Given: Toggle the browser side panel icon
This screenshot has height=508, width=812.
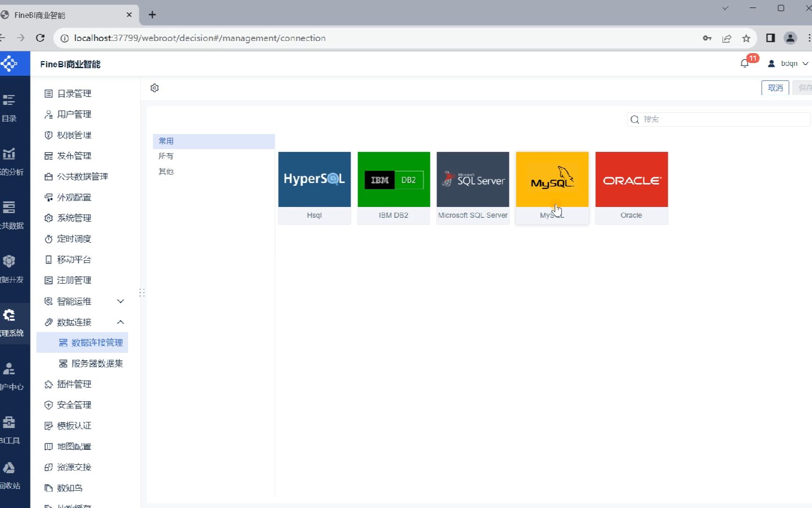Looking at the screenshot, I should (771, 38).
